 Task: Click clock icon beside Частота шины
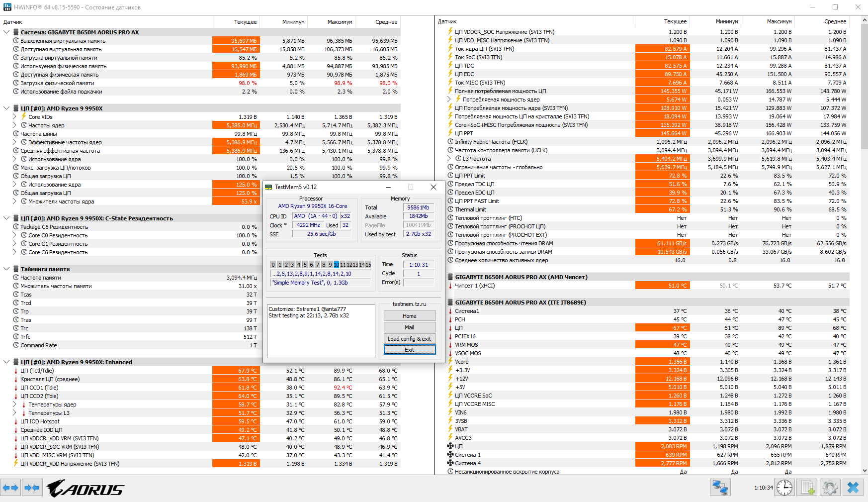(16, 134)
